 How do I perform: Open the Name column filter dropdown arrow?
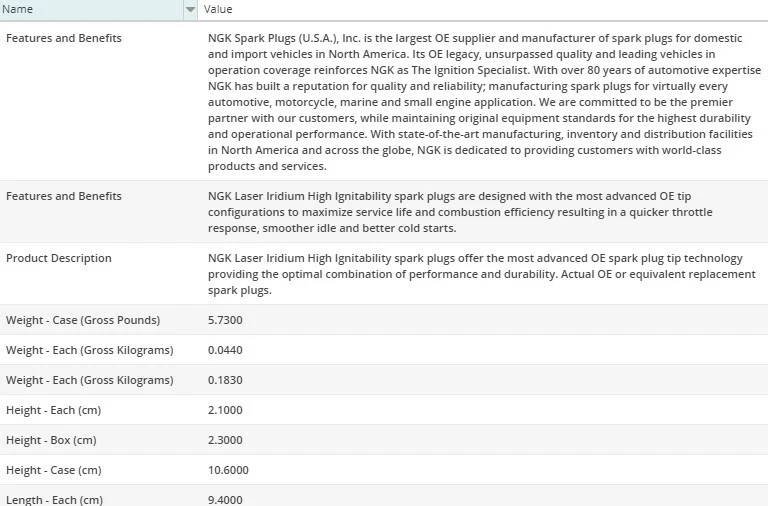190,10
